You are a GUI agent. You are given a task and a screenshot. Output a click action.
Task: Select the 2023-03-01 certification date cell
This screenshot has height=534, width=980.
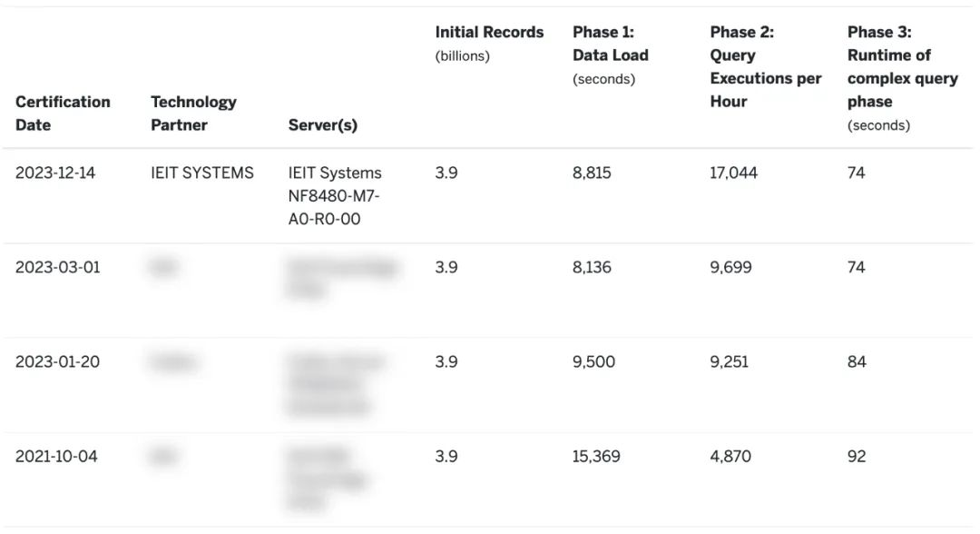[x=57, y=267]
